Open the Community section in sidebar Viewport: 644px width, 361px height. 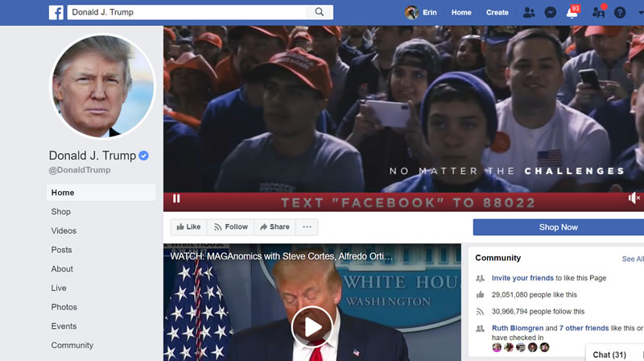72,346
